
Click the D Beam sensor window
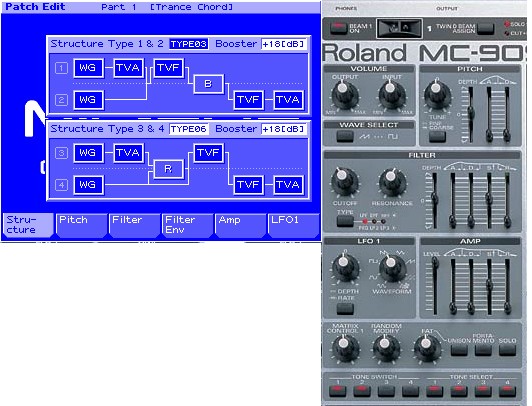click(x=399, y=28)
